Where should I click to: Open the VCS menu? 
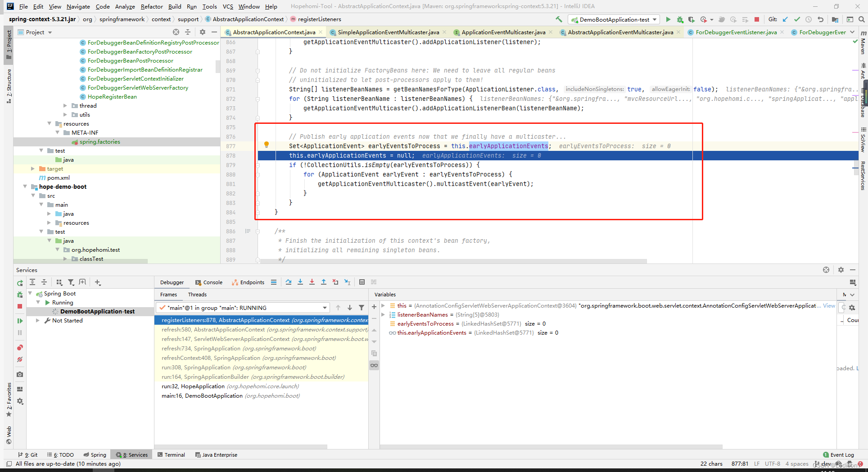[x=228, y=6]
